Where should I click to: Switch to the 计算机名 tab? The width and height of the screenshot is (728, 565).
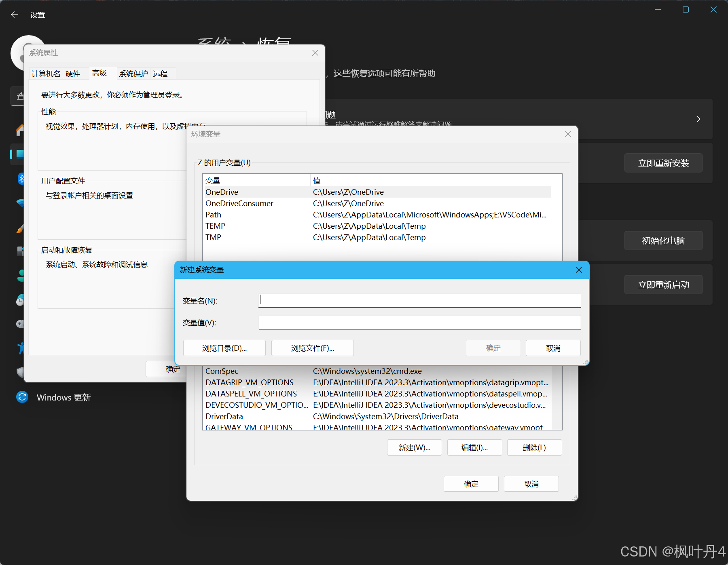point(46,74)
